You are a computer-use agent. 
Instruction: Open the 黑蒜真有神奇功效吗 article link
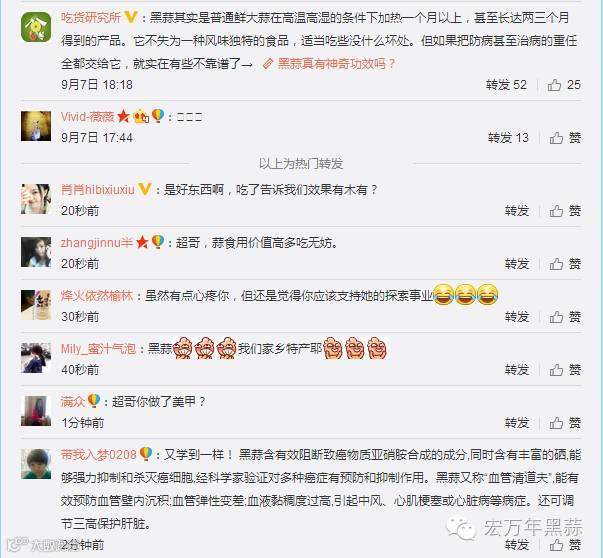click(329, 63)
